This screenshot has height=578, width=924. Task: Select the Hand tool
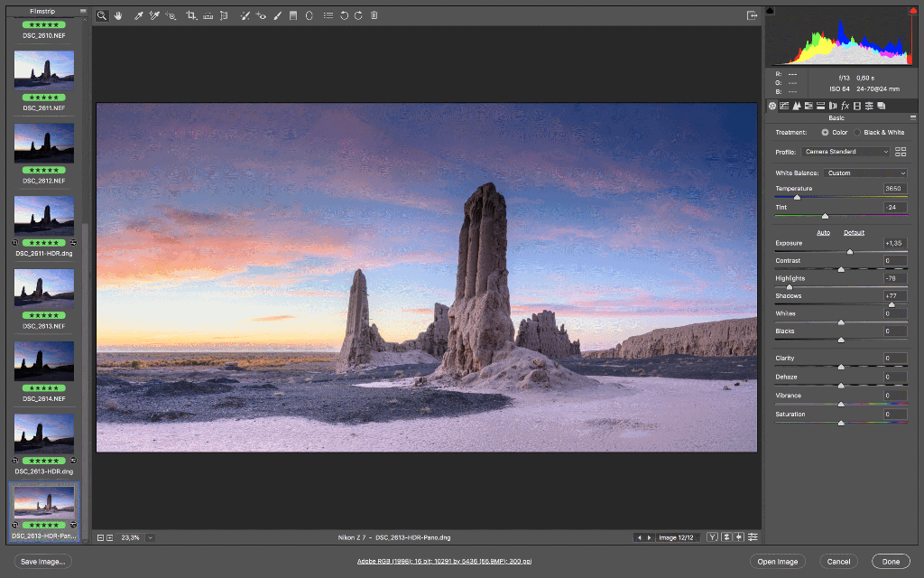coord(118,15)
